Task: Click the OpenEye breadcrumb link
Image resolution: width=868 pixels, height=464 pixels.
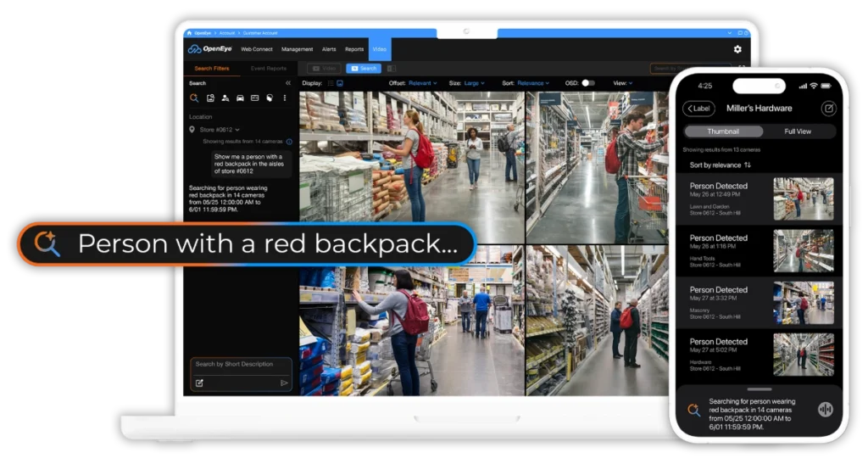Action: point(203,33)
